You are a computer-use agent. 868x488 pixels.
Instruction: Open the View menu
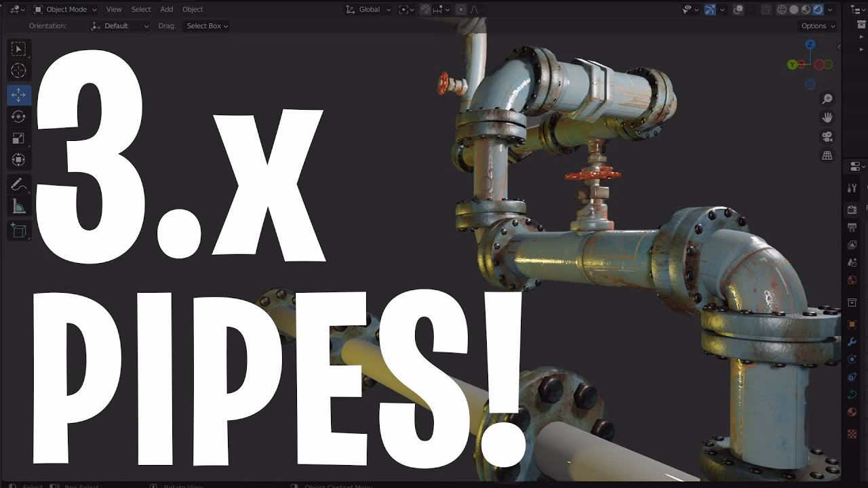[x=114, y=9]
